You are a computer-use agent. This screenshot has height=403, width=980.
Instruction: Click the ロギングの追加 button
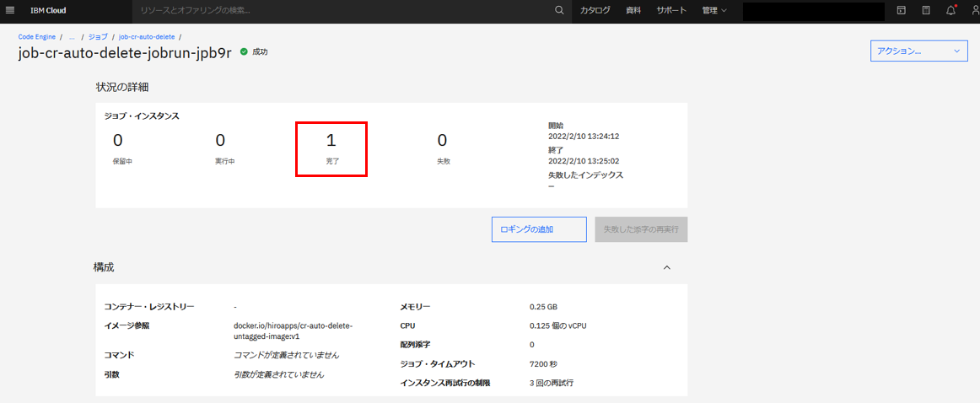click(x=539, y=229)
